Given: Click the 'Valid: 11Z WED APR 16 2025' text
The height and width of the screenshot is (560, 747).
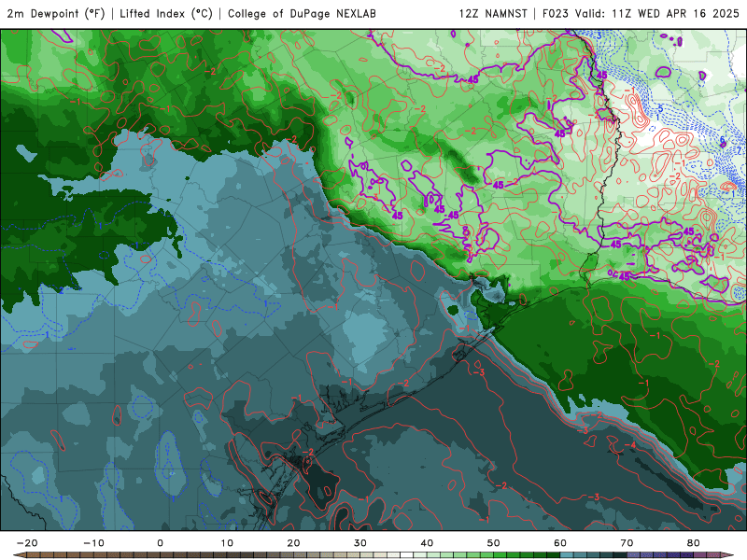Looking at the screenshot, I should tap(657, 13).
